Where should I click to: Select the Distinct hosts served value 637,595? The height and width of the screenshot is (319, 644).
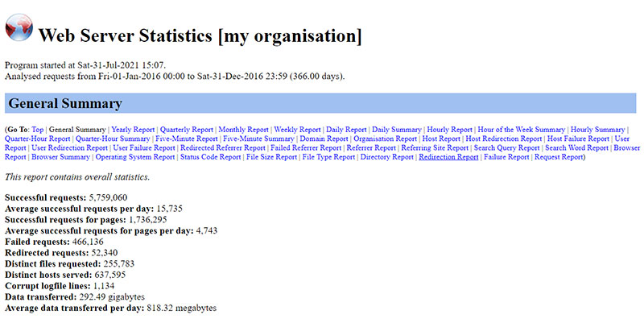pyautogui.click(x=110, y=275)
